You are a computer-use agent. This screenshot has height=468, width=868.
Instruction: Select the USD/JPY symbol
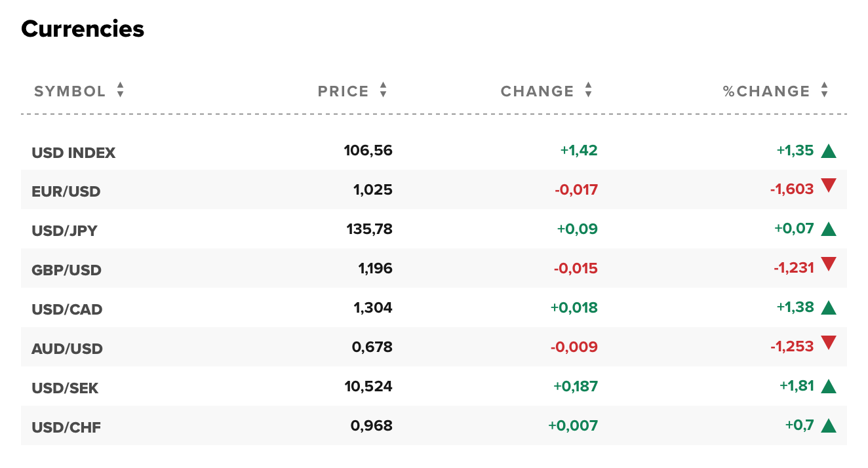coord(65,230)
